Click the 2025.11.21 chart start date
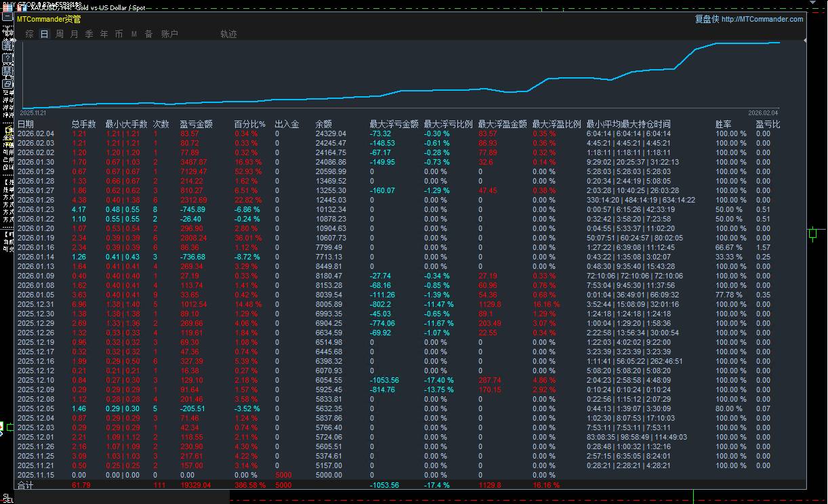Viewport: 828px width, 504px height. pos(33,112)
